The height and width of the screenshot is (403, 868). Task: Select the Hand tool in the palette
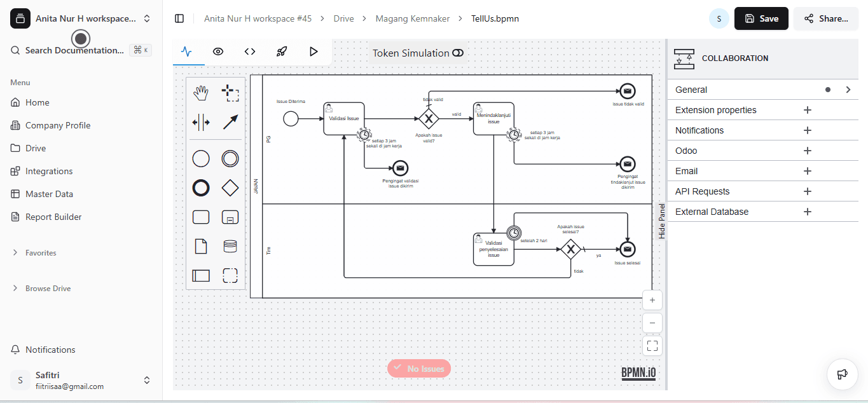point(200,92)
